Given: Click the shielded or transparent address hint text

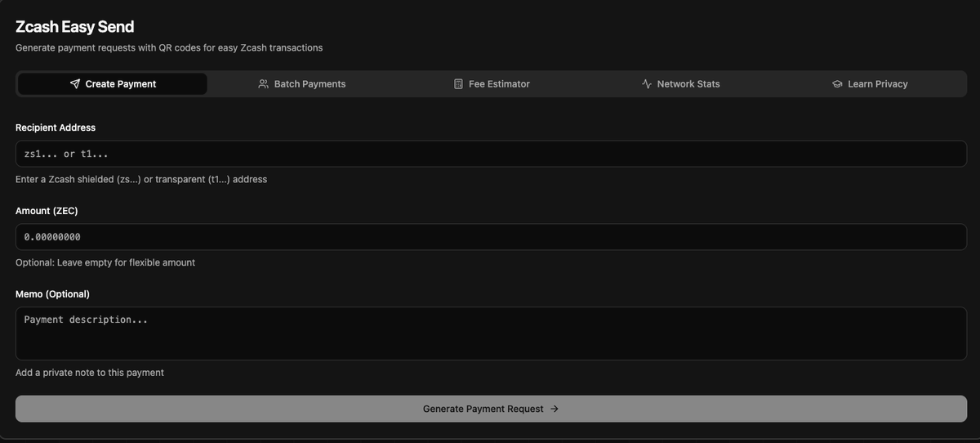Looking at the screenshot, I should click(141, 179).
